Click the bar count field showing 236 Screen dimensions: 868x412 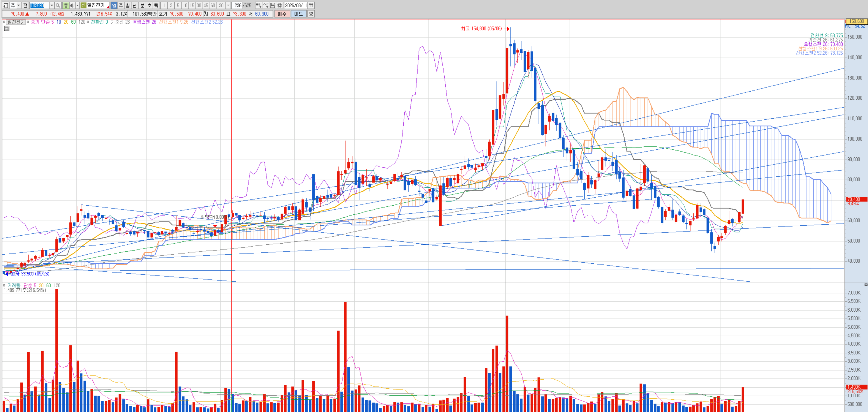tap(237, 5)
